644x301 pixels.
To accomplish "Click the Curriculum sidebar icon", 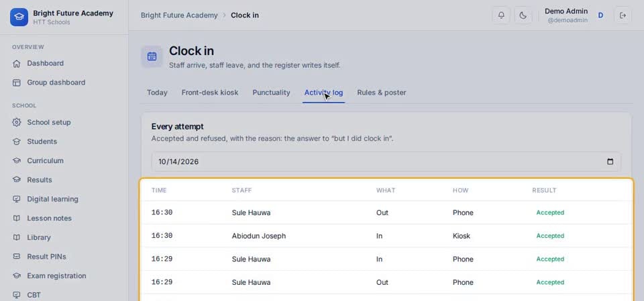I will pyautogui.click(x=16, y=161).
